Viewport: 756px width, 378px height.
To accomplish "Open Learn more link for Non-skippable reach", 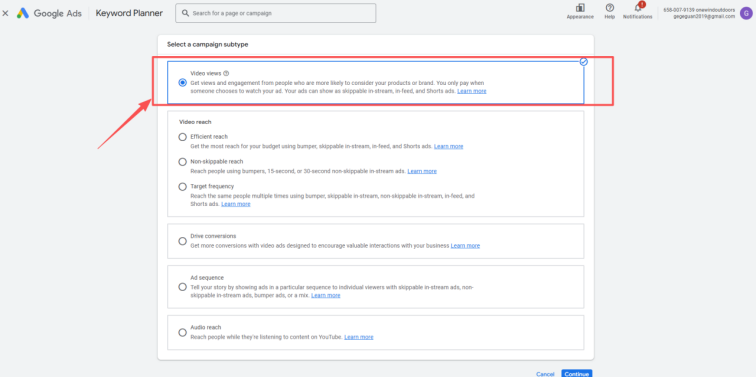I will coord(422,171).
